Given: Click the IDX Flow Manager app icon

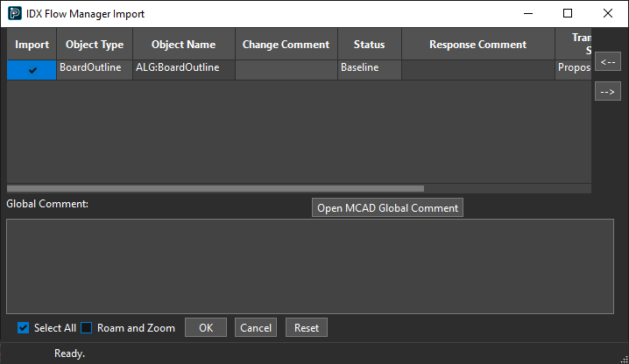Looking at the screenshot, I should point(15,13).
